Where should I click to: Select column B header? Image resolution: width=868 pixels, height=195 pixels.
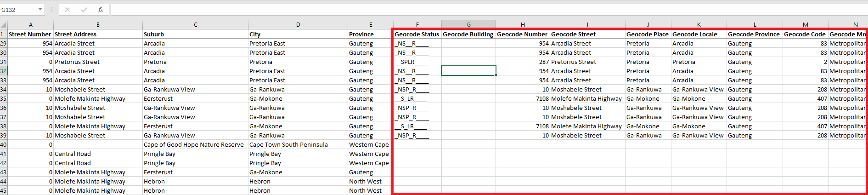(98, 25)
